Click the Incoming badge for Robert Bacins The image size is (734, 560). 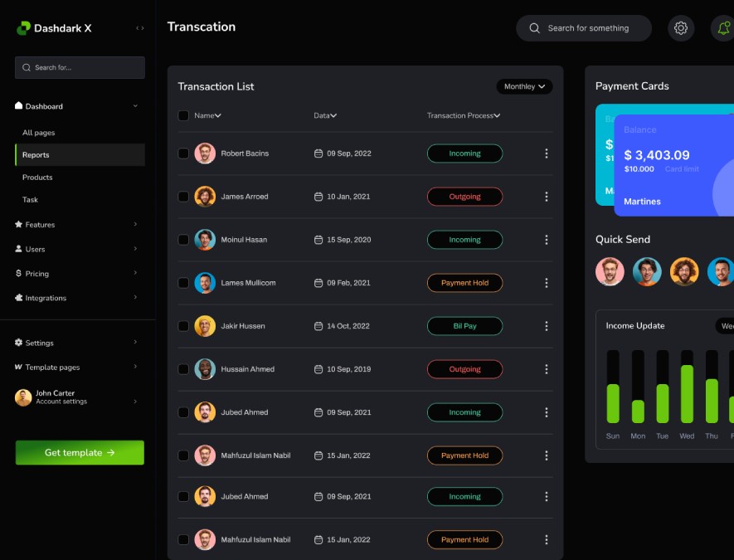[464, 153]
